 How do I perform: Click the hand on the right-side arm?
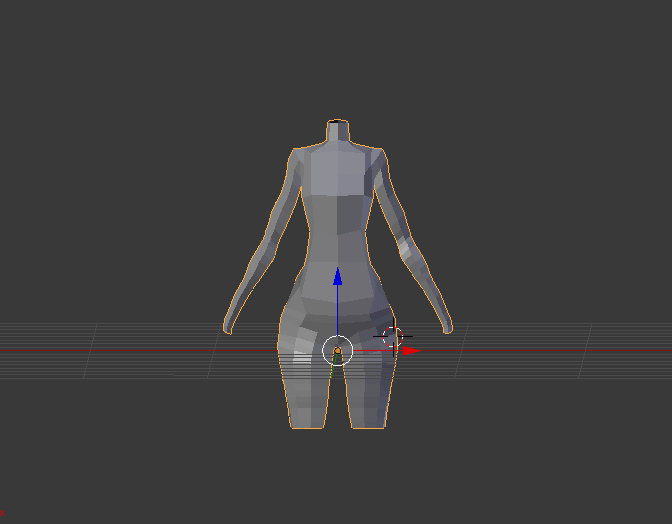pos(447,324)
